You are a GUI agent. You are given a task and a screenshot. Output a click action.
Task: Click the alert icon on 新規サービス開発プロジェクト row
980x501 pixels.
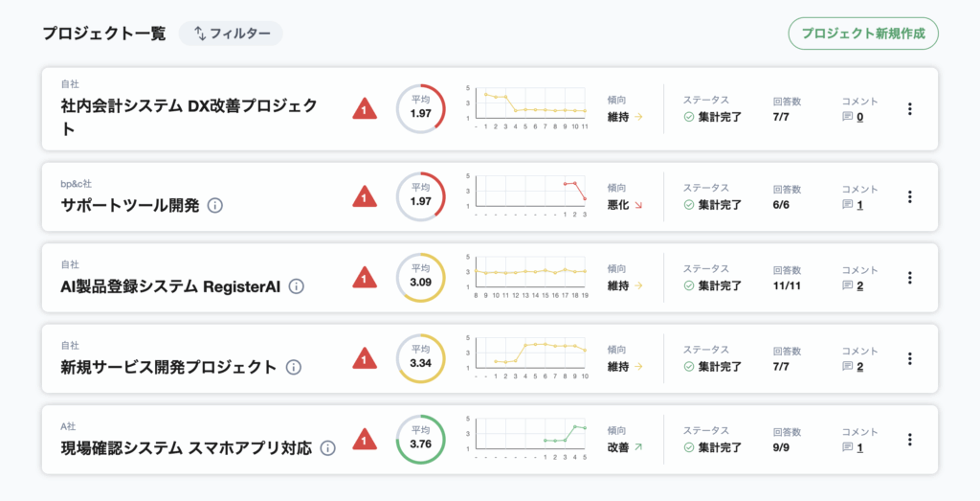coord(365,359)
